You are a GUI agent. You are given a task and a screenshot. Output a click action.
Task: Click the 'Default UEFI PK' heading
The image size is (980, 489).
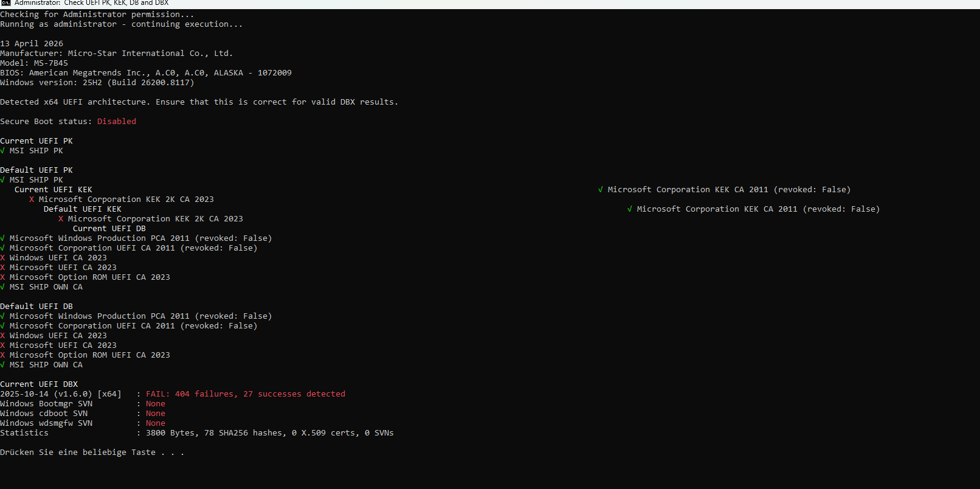36,170
